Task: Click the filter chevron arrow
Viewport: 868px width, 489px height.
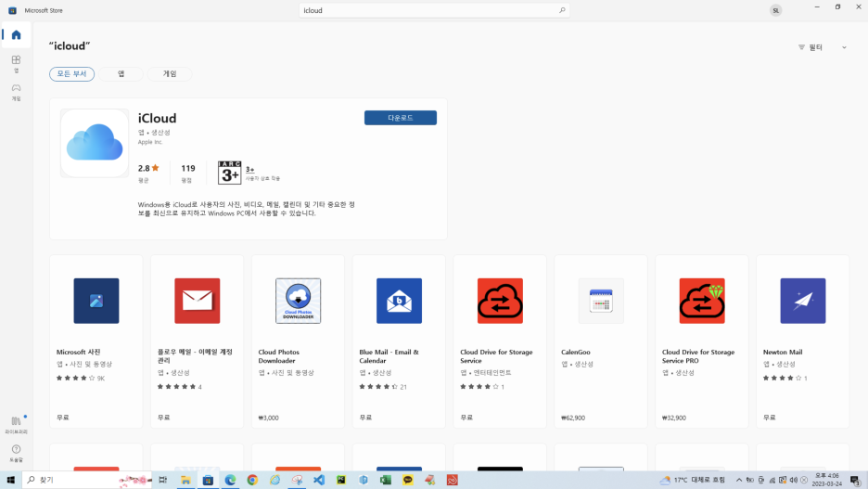Action: click(844, 47)
